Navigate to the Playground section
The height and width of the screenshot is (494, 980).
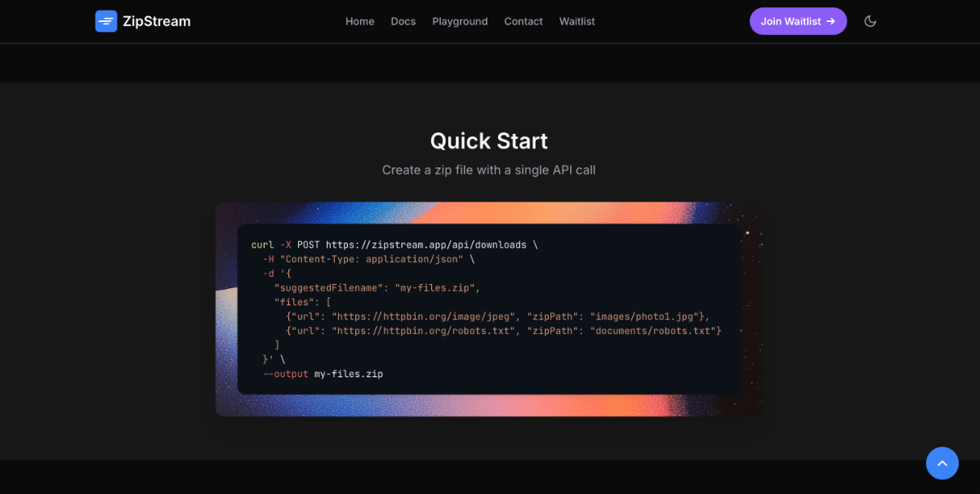[460, 21]
